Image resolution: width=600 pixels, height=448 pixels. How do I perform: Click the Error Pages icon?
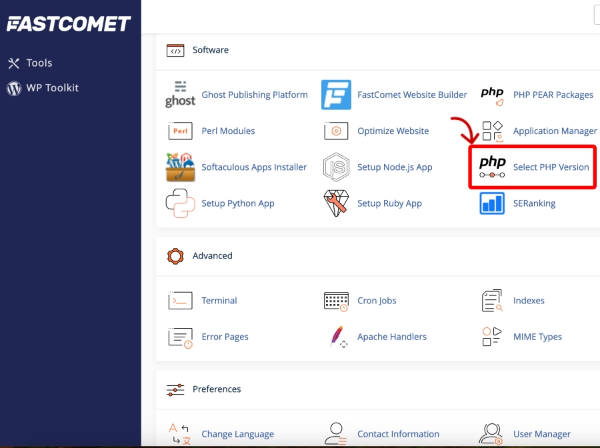(x=180, y=337)
